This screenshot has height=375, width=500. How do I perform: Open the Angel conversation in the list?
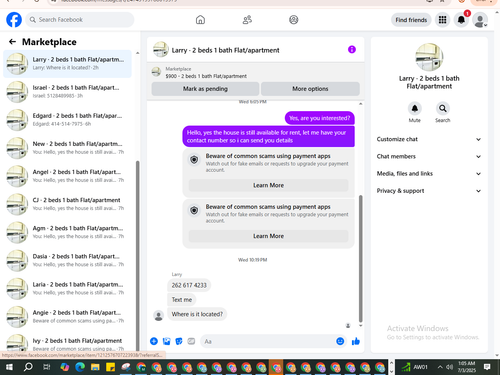[x=68, y=176]
